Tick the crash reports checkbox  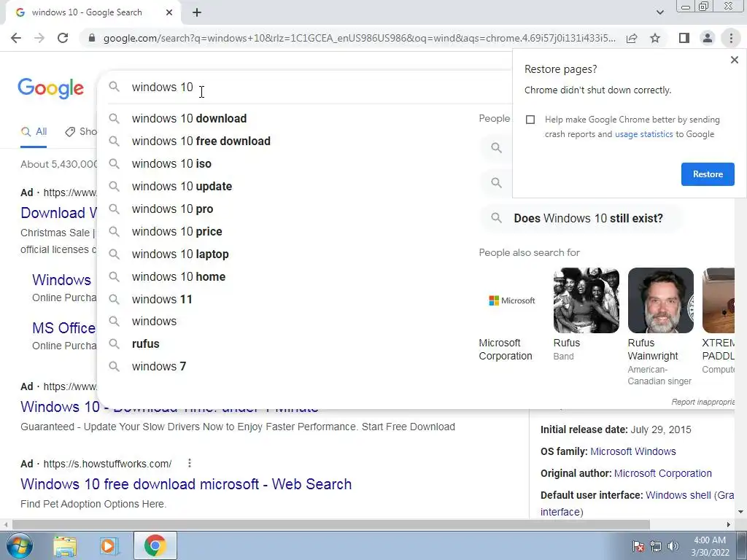tap(530, 120)
